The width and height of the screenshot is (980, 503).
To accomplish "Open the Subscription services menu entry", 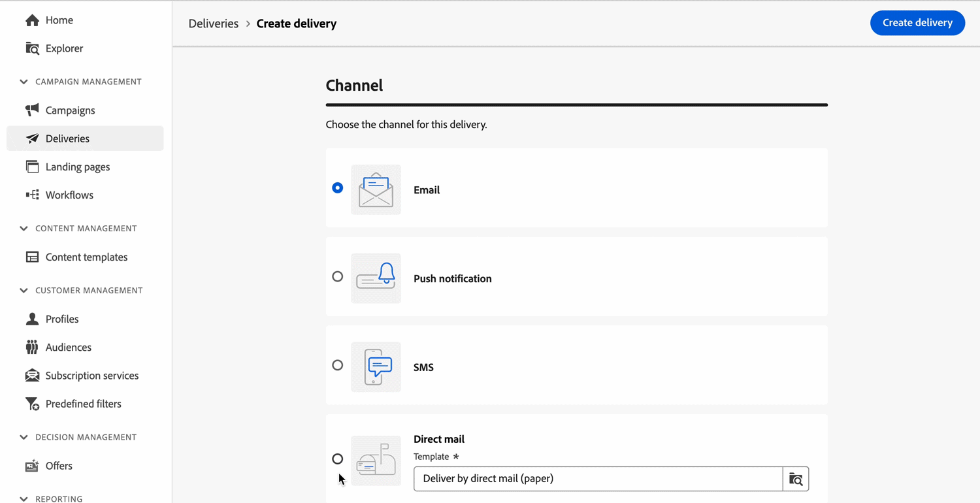I will (x=91, y=376).
